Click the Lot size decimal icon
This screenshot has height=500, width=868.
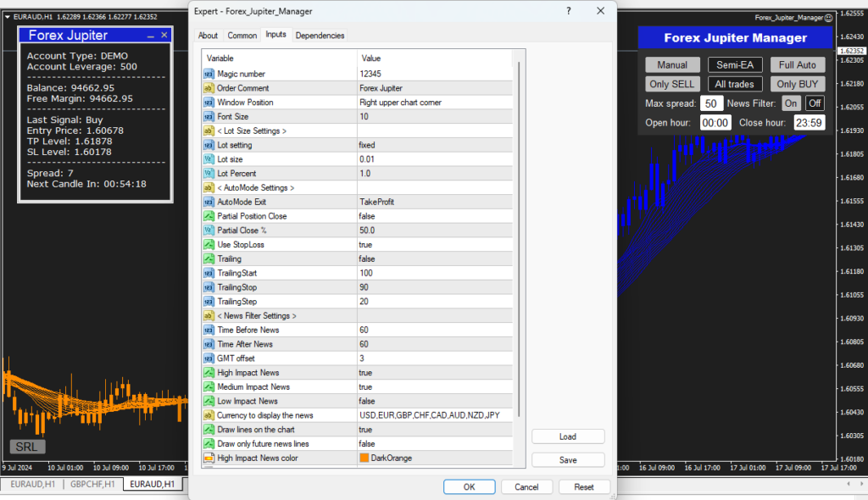[209, 159]
